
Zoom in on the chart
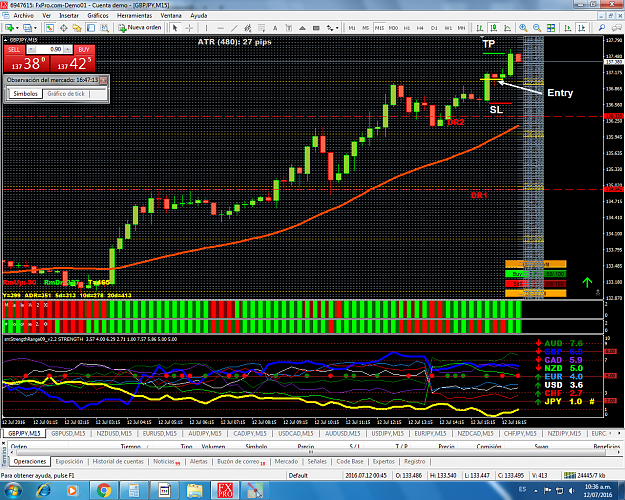(x=523, y=28)
